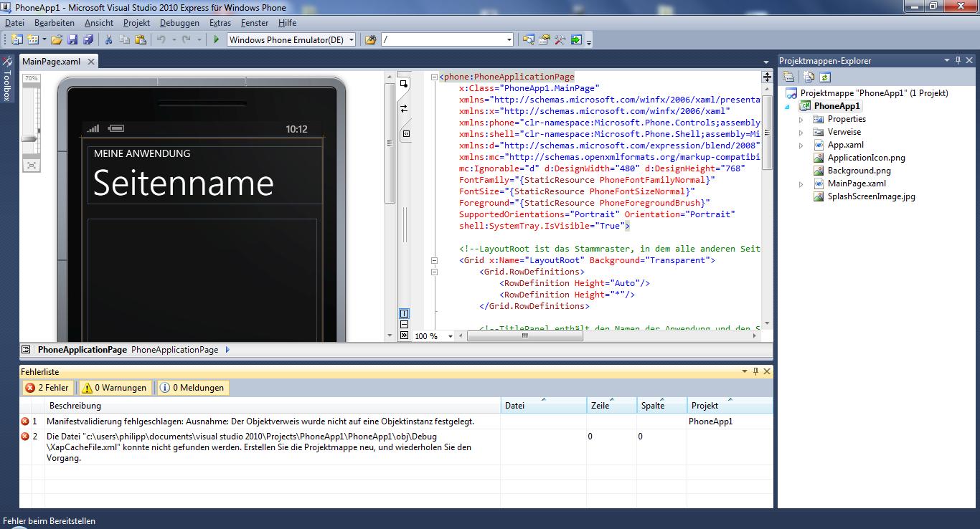The height and width of the screenshot is (529, 980).
Task: Close the MainPage.xaml tab
Action: click(90, 62)
